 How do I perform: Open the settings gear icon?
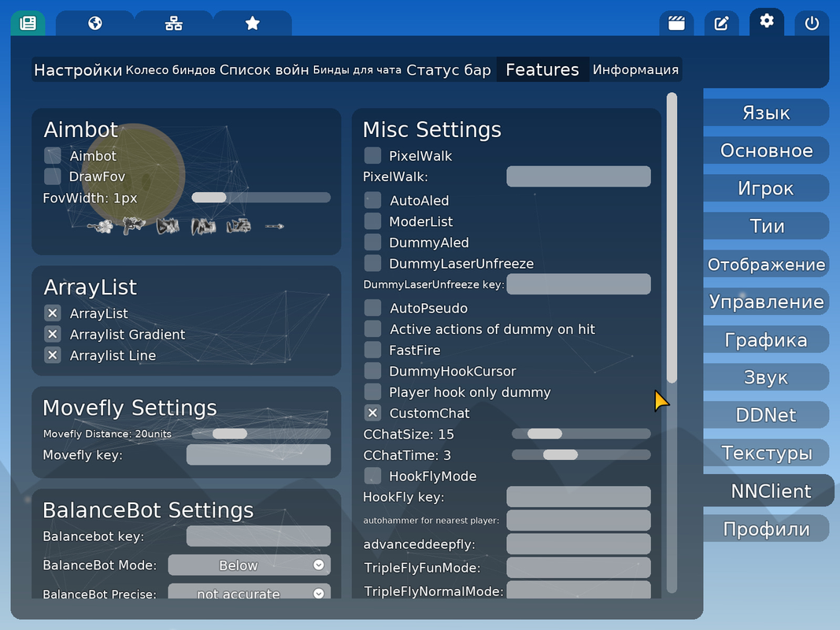(767, 22)
